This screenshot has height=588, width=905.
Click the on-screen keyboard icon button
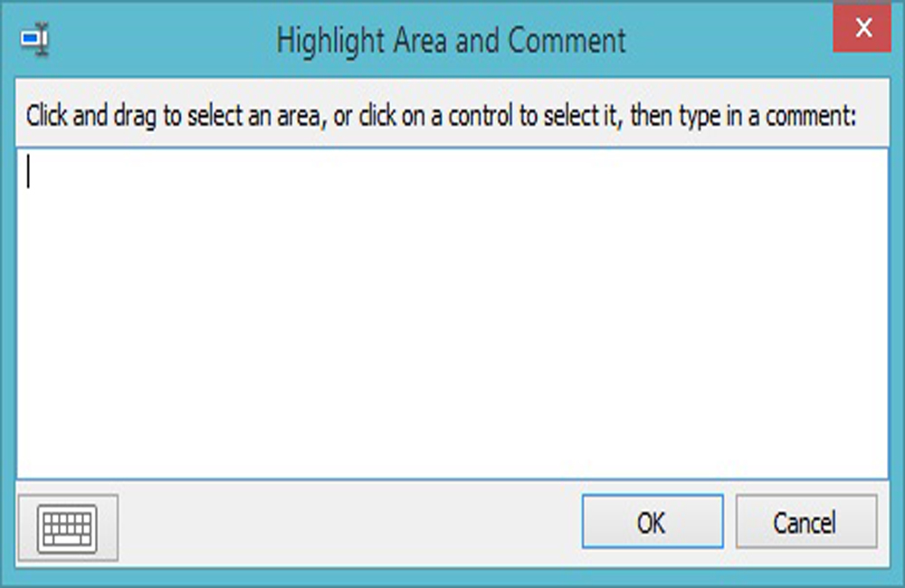[67, 526]
